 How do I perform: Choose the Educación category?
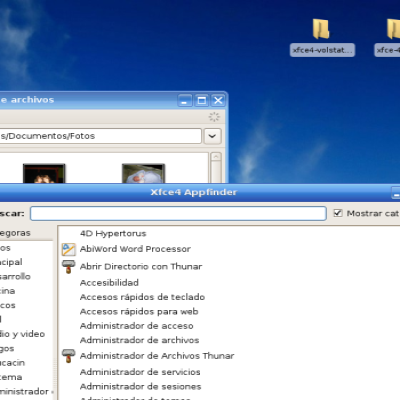click(12, 363)
